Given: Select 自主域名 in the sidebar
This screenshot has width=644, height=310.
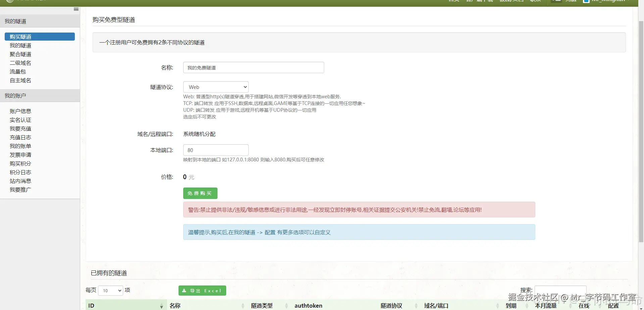Looking at the screenshot, I should [x=20, y=80].
